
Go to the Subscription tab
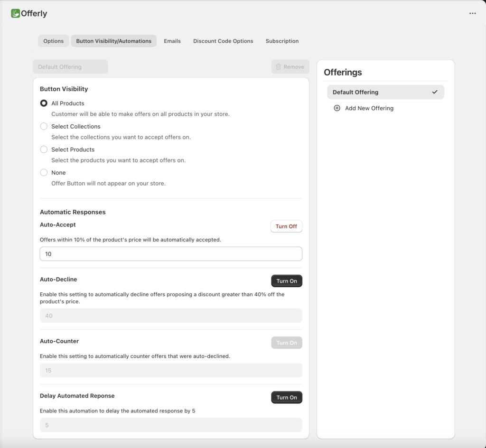click(282, 41)
